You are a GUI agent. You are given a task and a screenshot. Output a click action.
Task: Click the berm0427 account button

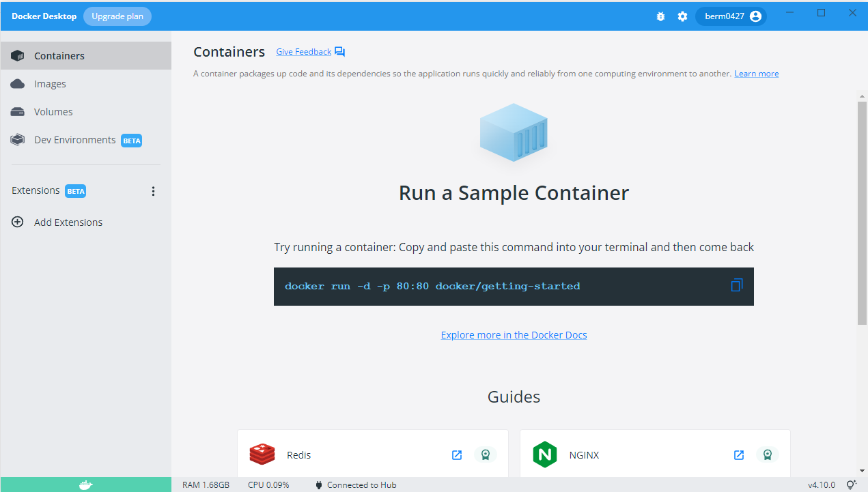coord(731,16)
